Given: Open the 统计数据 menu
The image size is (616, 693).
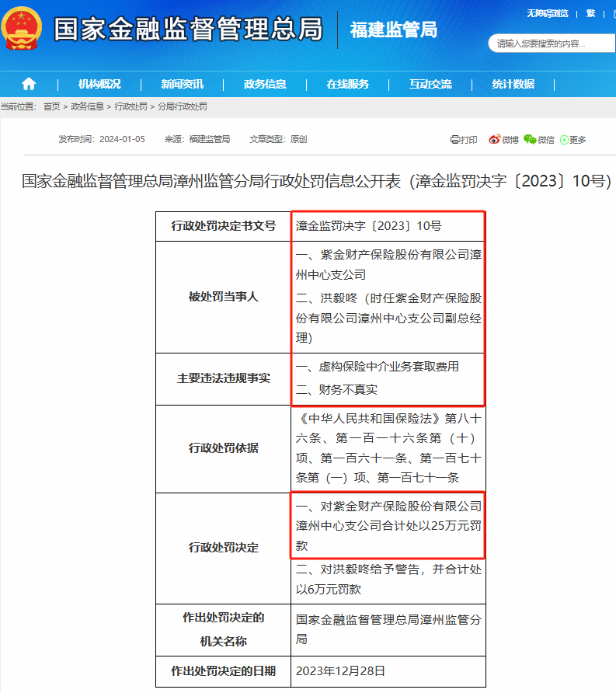Looking at the screenshot, I should pyautogui.click(x=513, y=84).
